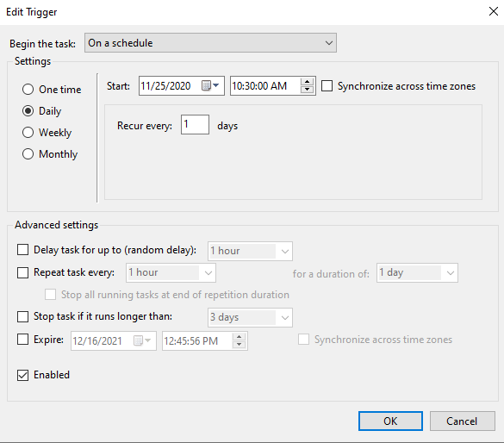Select the Weekly schedule option

pos(28,133)
